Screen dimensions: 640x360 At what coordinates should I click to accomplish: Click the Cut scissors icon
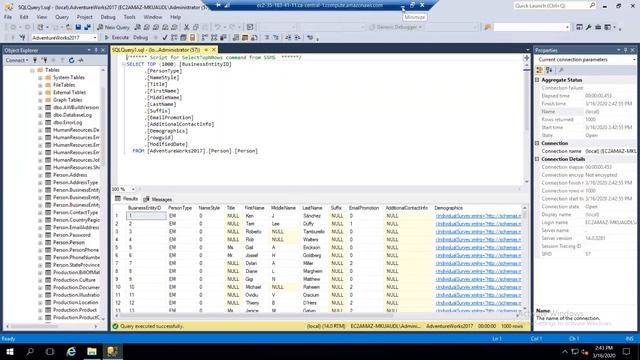pyautogui.click(x=187, y=27)
